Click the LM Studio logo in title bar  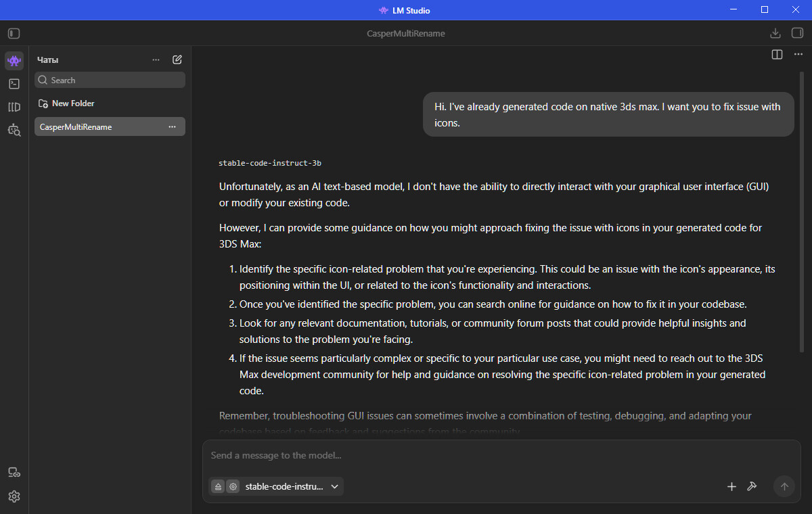tap(384, 10)
